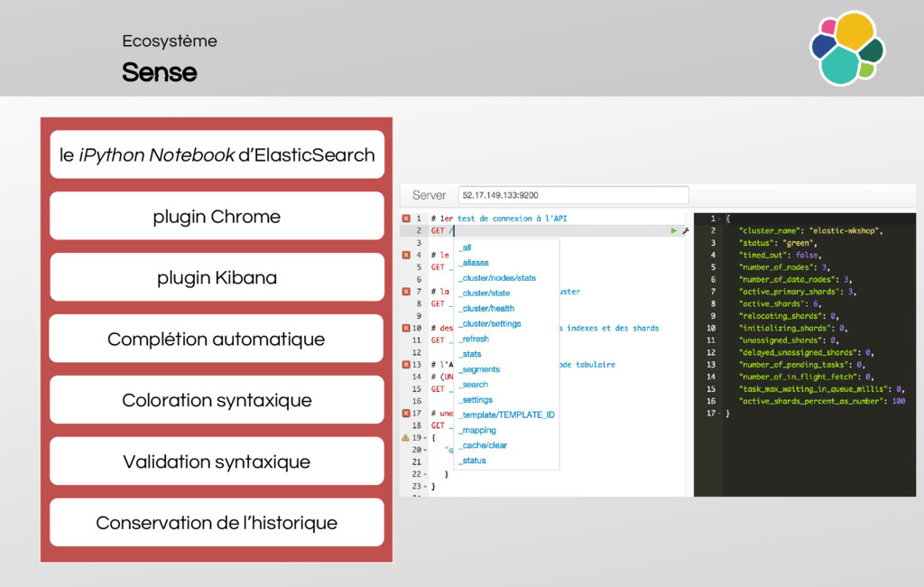Image resolution: width=924 pixels, height=587 pixels.
Task: Click the "Complétion automatique" box
Action: [x=217, y=339]
